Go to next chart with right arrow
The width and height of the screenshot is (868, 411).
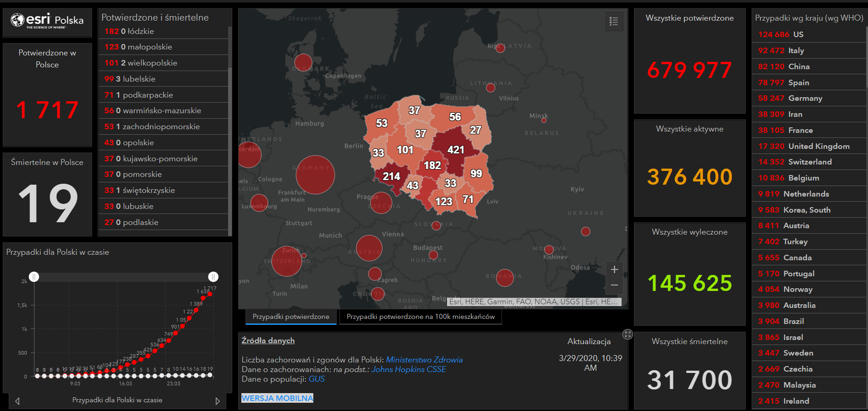[218, 401]
